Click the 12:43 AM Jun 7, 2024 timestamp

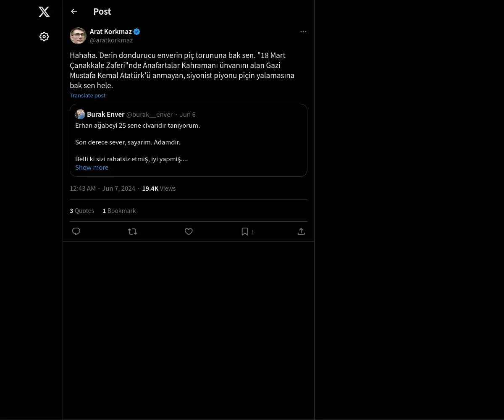click(x=102, y=188)
